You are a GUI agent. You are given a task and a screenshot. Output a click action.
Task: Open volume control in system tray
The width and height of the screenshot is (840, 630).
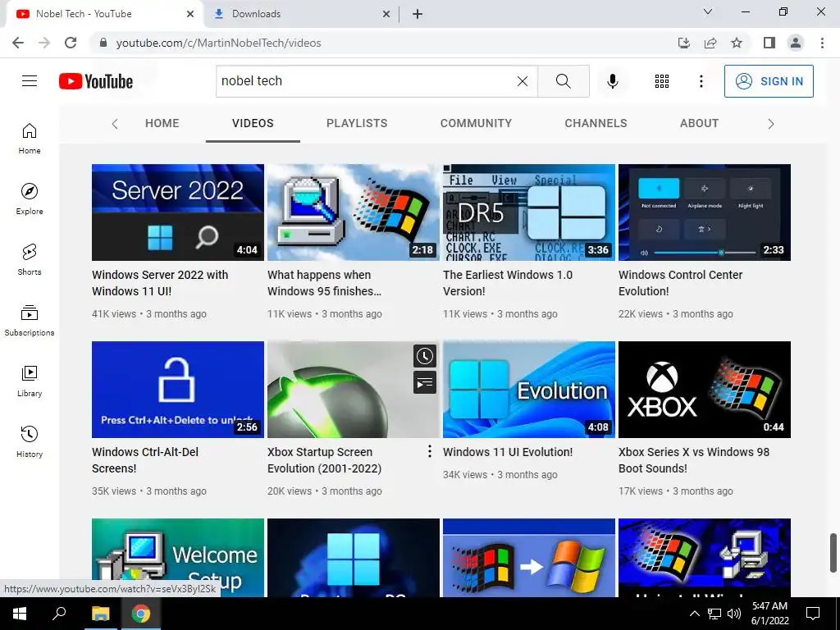click(x=734, y=614)
